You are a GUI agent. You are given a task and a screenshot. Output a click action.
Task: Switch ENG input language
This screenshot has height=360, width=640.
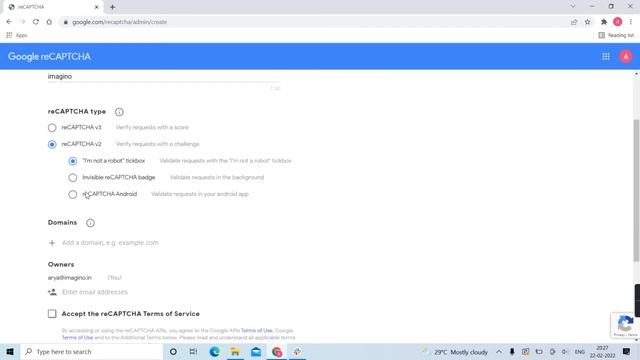(x=580, y=352)
